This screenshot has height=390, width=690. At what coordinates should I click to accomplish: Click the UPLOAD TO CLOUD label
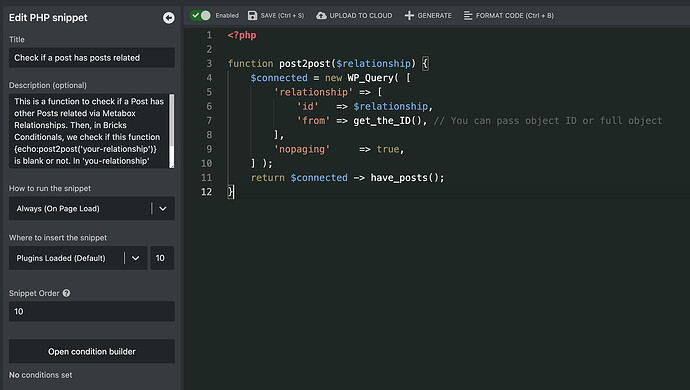click(361, 15)
